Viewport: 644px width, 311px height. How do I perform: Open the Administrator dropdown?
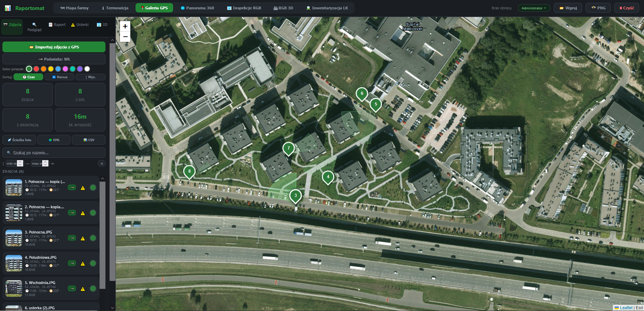click(534, 8)
